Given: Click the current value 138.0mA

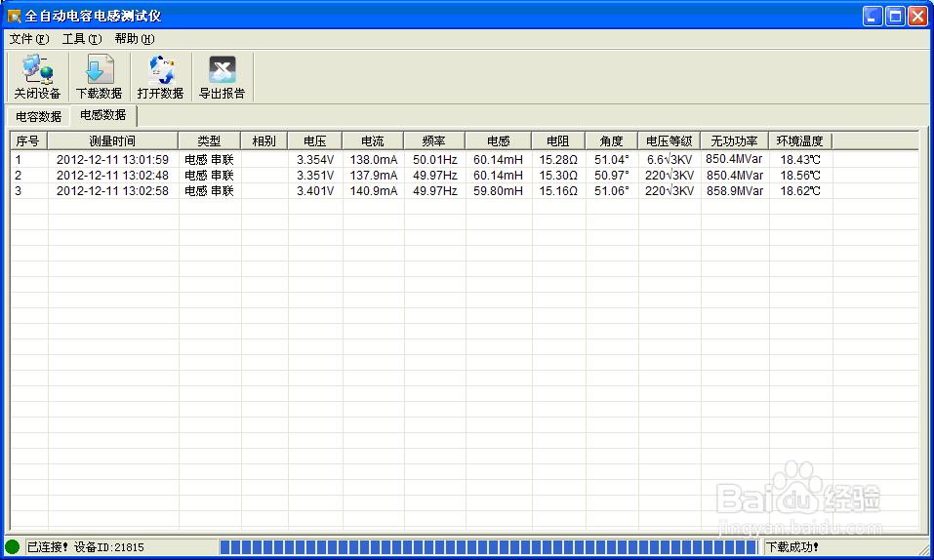Looking at the screenshot, I should pos(374,160).
